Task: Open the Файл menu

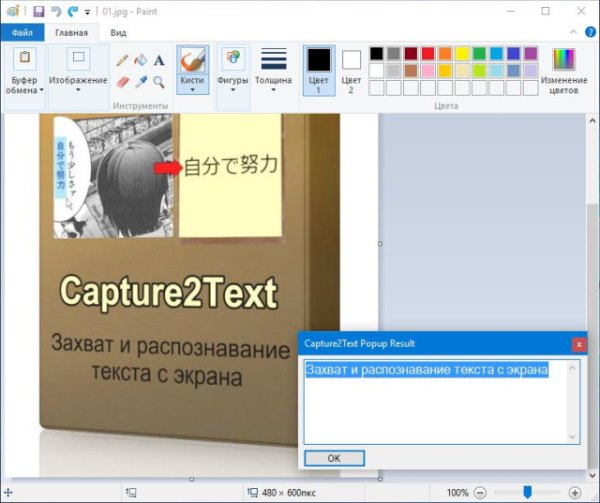Action: tap(22, 32)
